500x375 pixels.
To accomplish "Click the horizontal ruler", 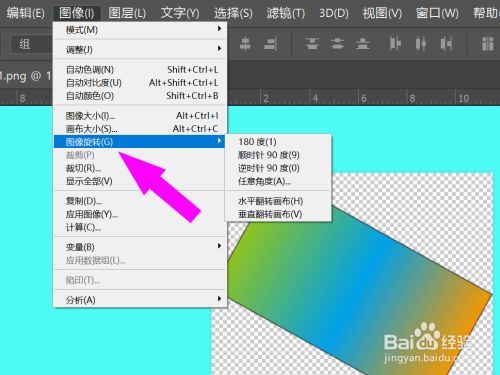I will point(363,98).
